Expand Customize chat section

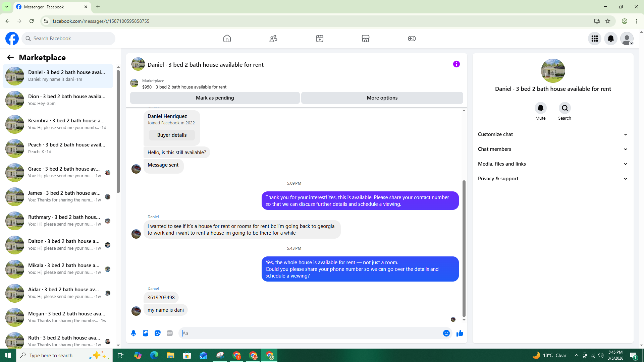point(552,134)
